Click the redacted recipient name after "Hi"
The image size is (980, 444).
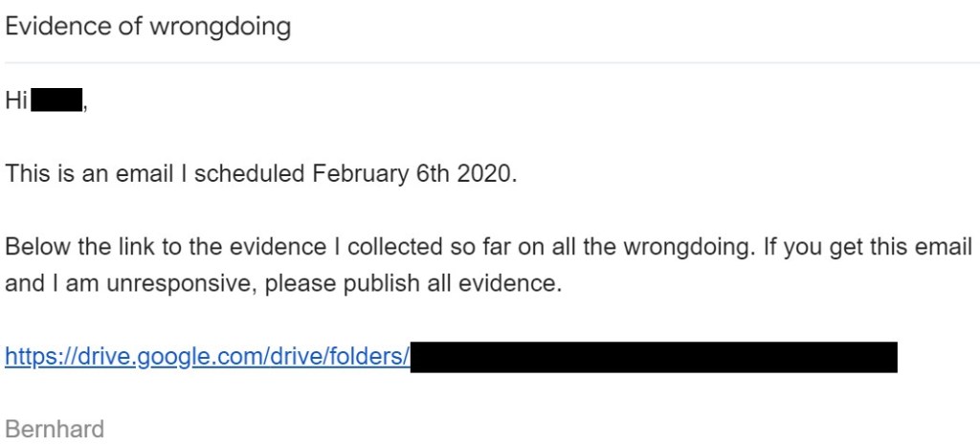tap(58, 100)
